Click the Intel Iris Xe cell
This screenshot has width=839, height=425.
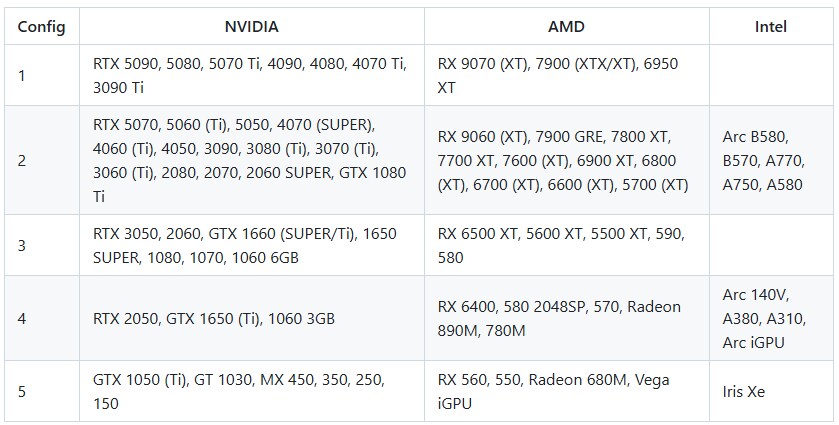click(x=743, y=392)
